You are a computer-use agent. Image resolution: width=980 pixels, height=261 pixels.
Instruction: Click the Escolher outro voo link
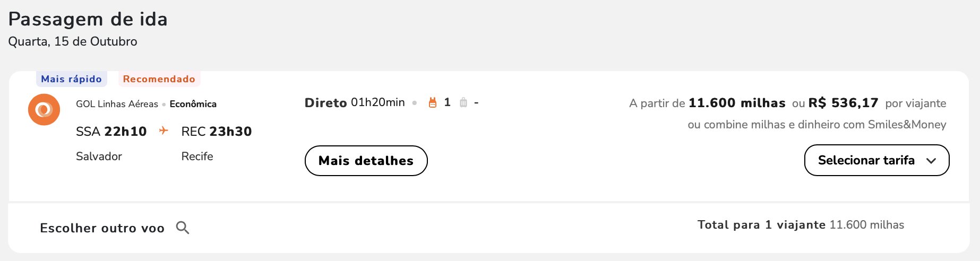tap(102, 228)
